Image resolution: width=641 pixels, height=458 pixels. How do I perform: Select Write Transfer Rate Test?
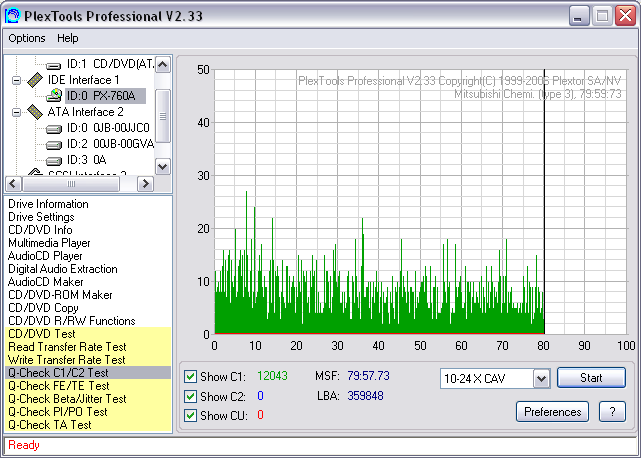(88, 360)
